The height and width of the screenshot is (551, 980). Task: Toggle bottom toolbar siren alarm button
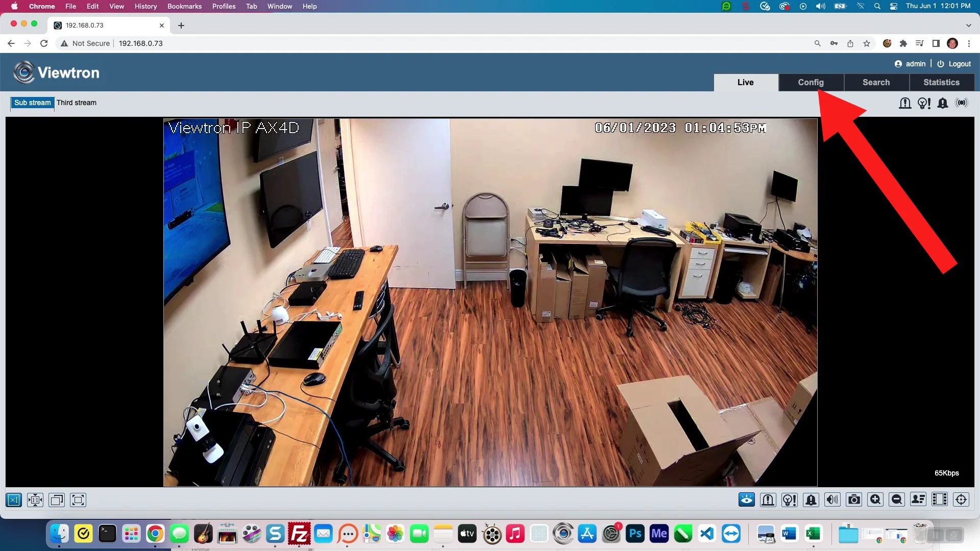768,499
